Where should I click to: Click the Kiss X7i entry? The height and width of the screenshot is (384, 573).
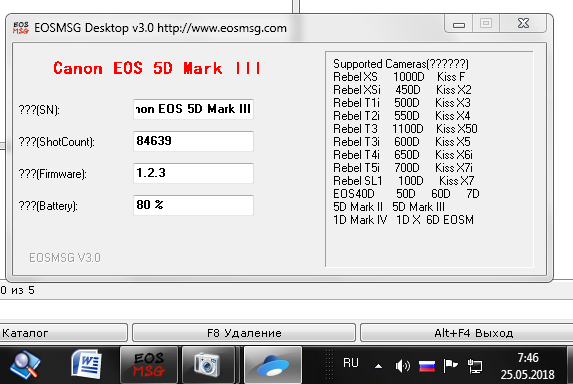point(454,168)
